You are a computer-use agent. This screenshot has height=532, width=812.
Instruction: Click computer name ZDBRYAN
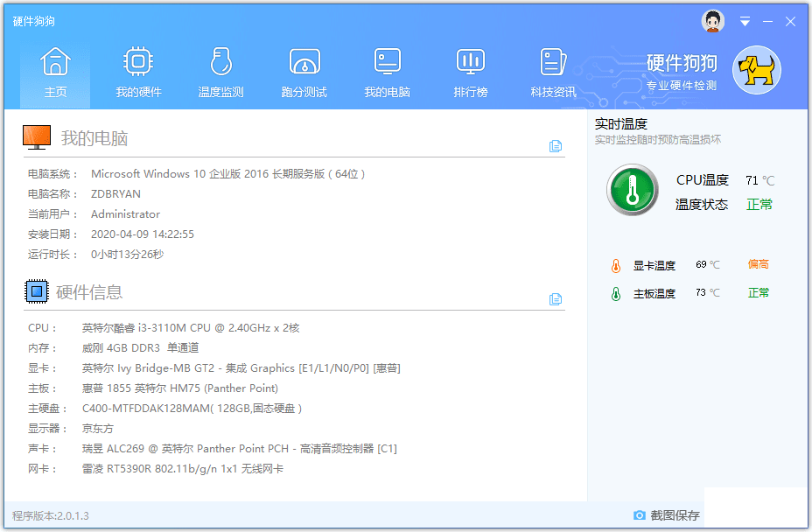pyautogui.click(x=116, y=193)
